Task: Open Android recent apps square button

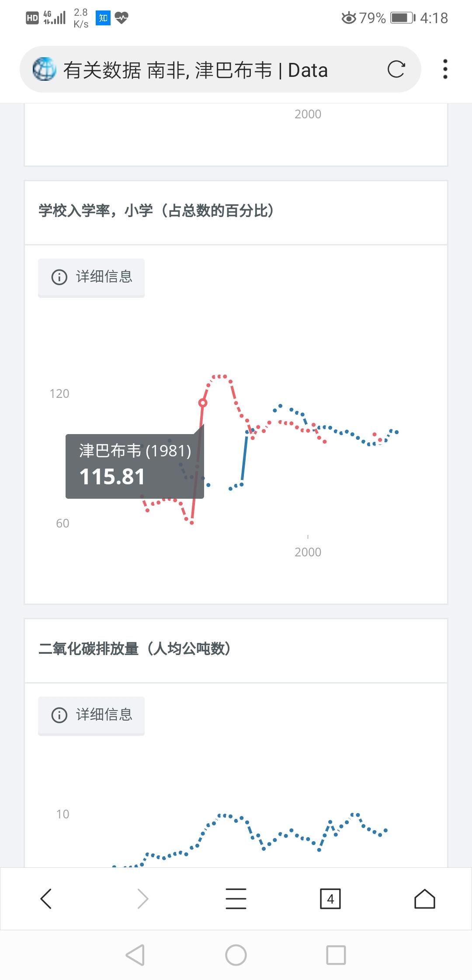Action: (x=336, y=955)
